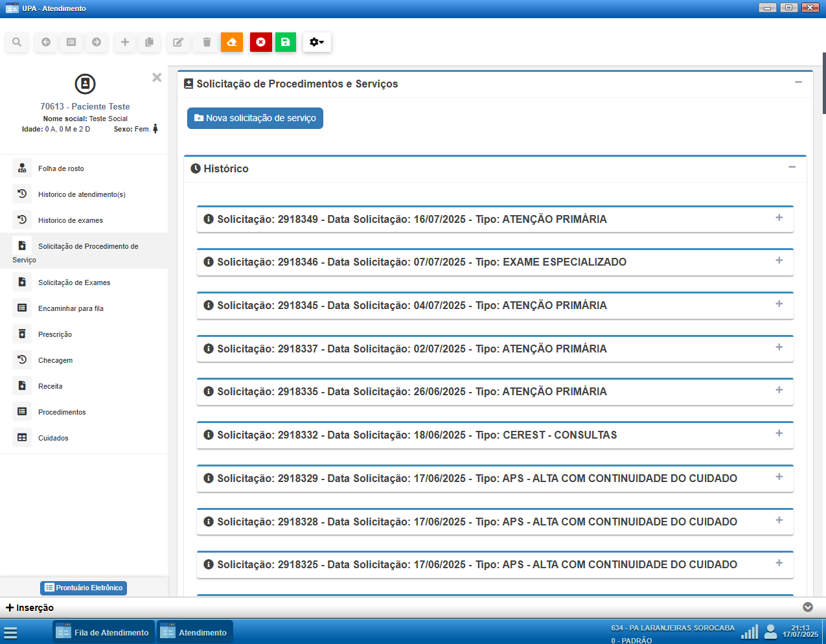Expand the CEREST - CONSULTAS request entry
The height and width of the screenshot is (644, 826).
pyautogui.click(x=779, y=434)
